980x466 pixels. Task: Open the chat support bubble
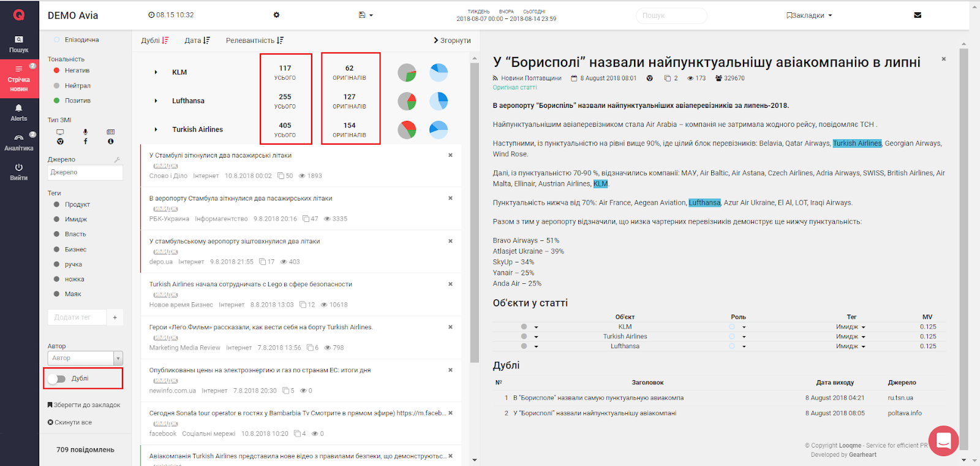pos(944,440)
